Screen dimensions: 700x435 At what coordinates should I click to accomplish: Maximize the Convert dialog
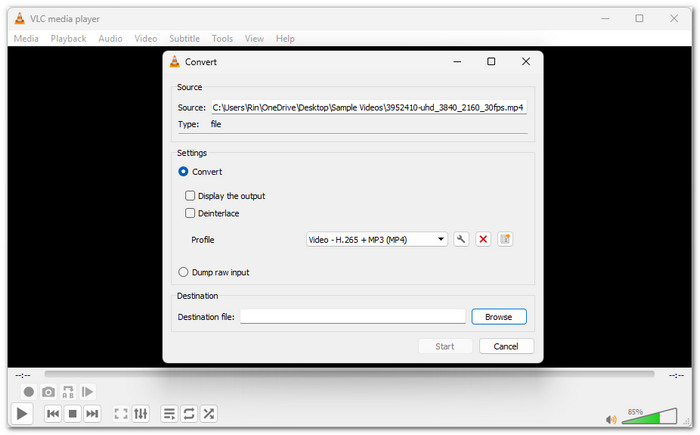491,62
